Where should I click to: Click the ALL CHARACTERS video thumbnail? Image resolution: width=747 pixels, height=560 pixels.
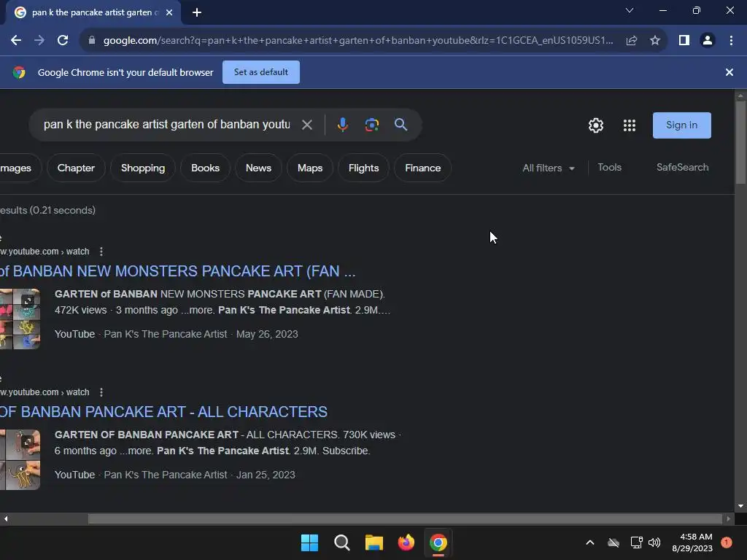(20, 460)
